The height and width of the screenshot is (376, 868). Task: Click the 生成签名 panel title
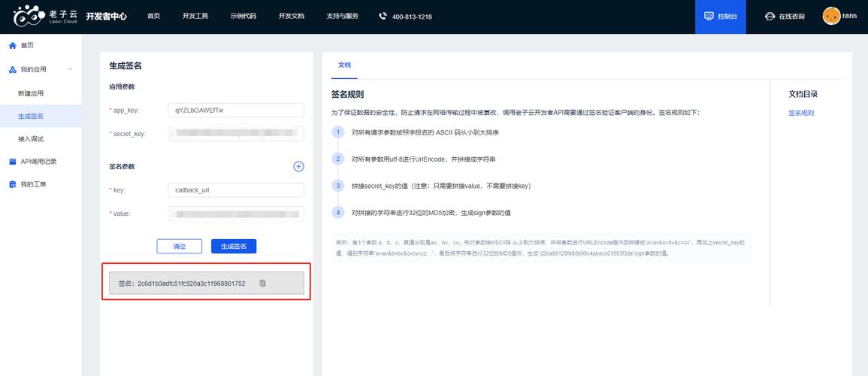(126, 66)
